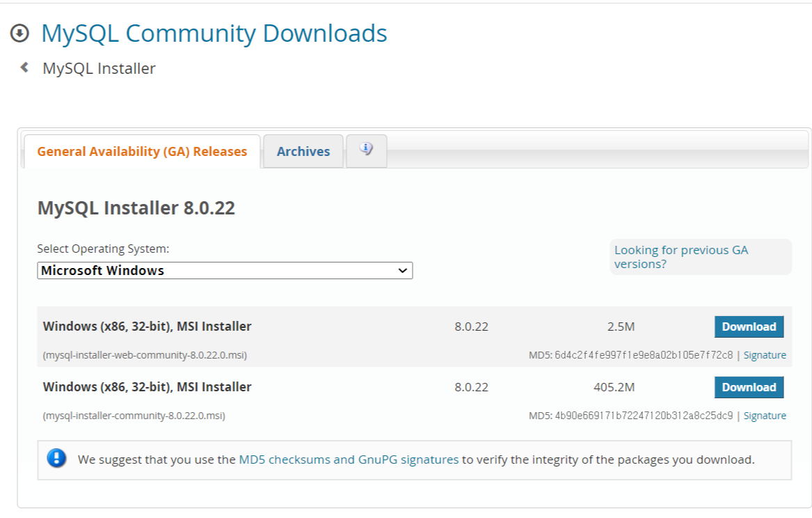This screenshot has height=518, width=812.
Task: Click version 8.0.22 in the 2.5M row
Action: [471, 327]
